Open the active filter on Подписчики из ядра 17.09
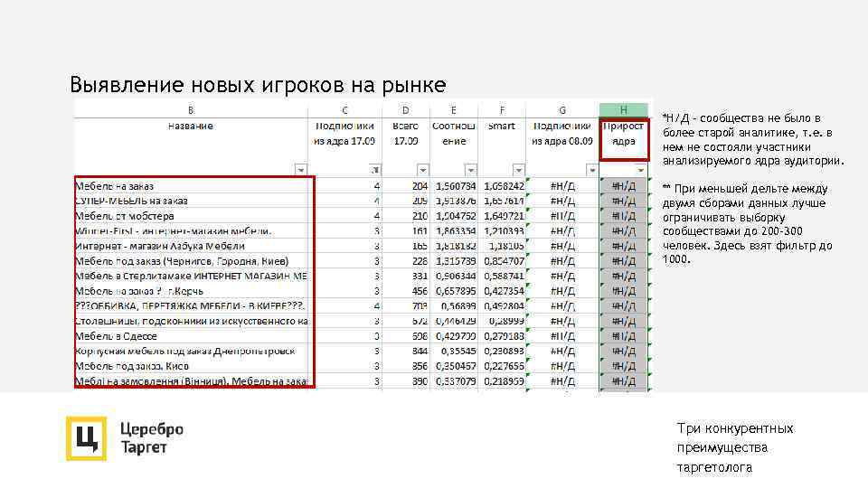868x488 pixels. [x=374, y=169]
